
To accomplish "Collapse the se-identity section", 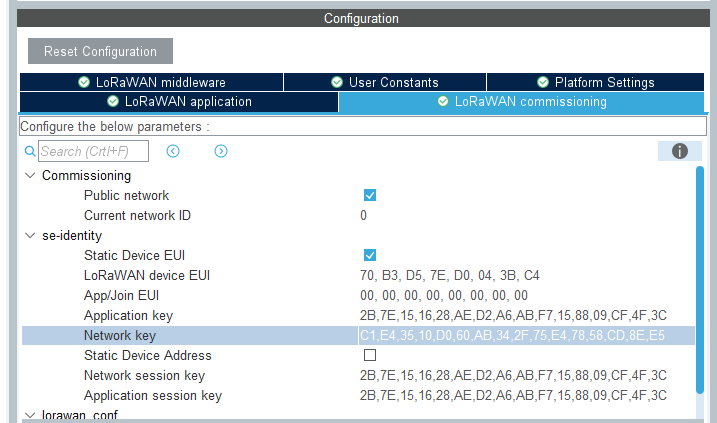I will click(30, 236).
